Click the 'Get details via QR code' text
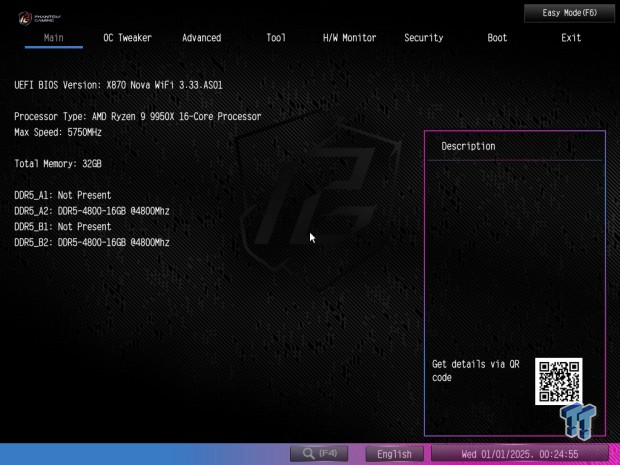620x465 pixels. point(476,370)
